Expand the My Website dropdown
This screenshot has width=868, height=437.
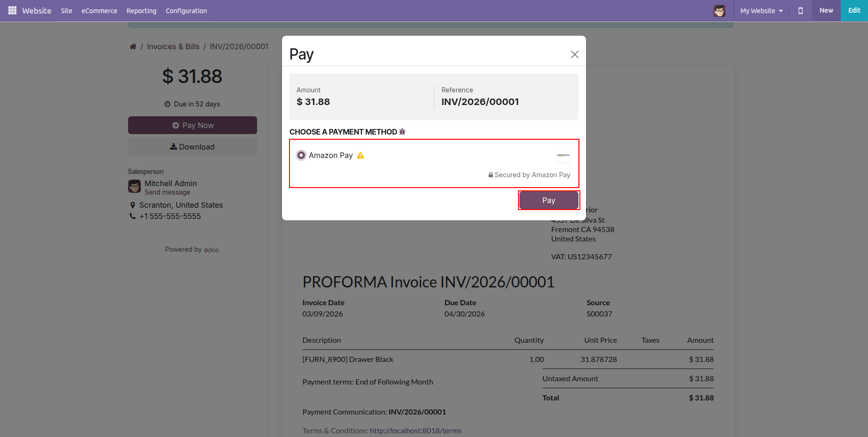[761, 10]
